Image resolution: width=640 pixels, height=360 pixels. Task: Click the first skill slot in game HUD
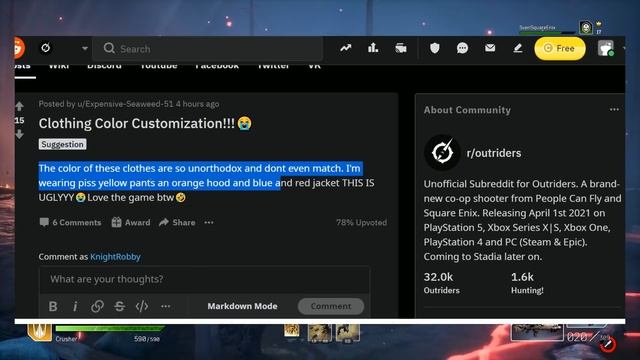point(292,331)
